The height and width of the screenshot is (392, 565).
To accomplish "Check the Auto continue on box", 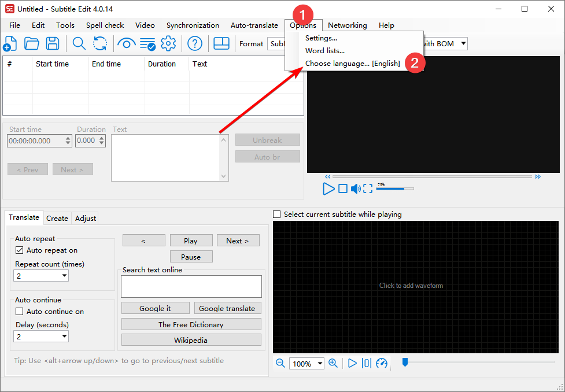I will [x=20, y=312].
